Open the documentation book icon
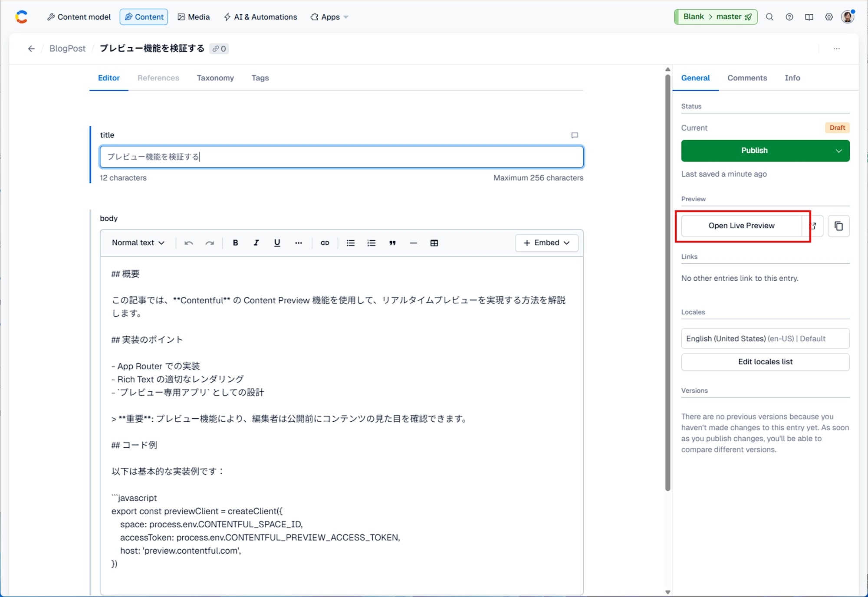This screenshot has height=597, width=868. coord(809,17)
